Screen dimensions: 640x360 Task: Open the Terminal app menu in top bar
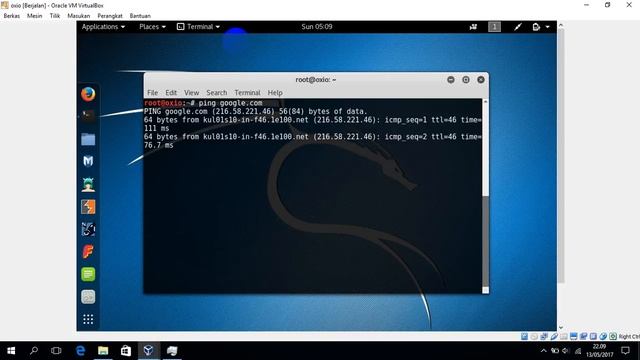click(198, 27)
